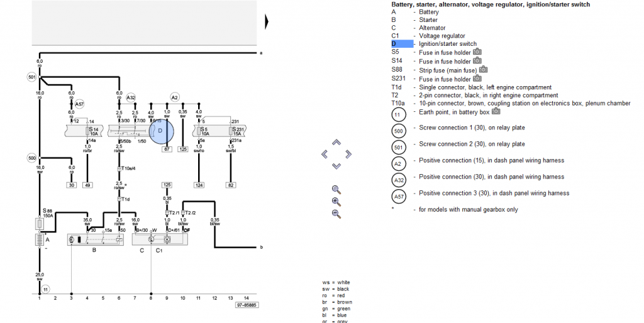Open the camera photo for fuse S14
644x323 pixels.
coord(477,61)
